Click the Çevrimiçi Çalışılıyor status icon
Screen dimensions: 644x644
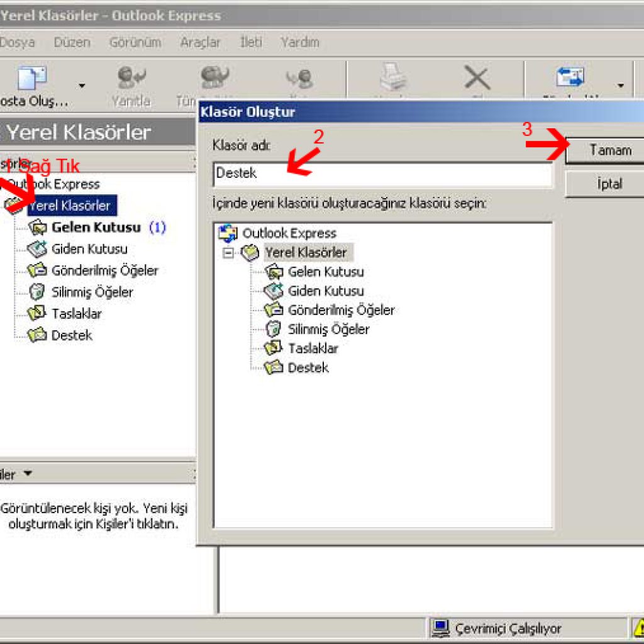[441, 628]
